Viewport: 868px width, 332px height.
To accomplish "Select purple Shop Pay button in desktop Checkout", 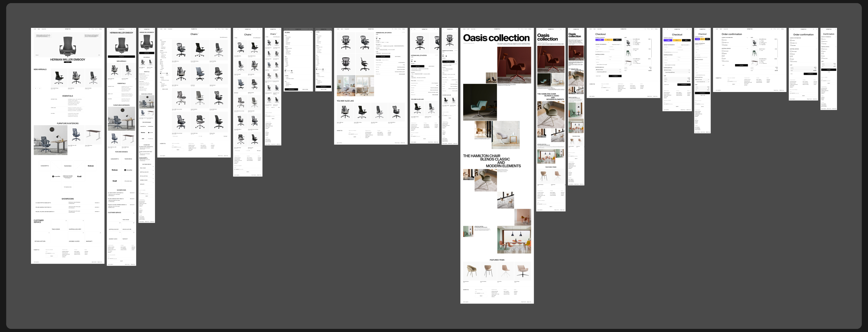I will pos(599,40).
